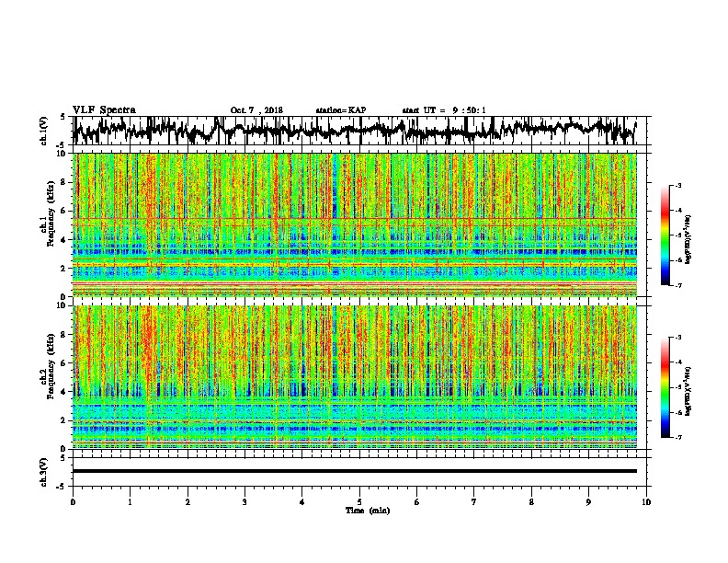The height and width of the screenshot is (563, 728).
Task: Click the "start UT = 9:50:1" header text
Action: point(444,110)
